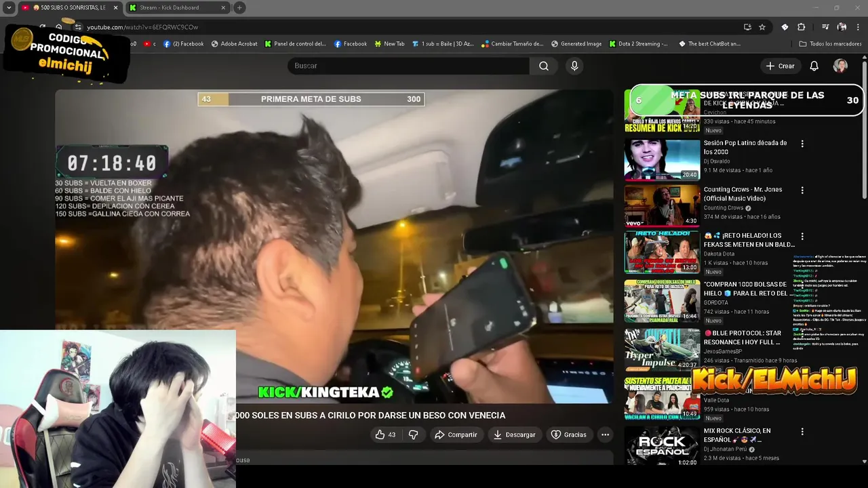Click the 'Compartir' share button

pos(456,434)
